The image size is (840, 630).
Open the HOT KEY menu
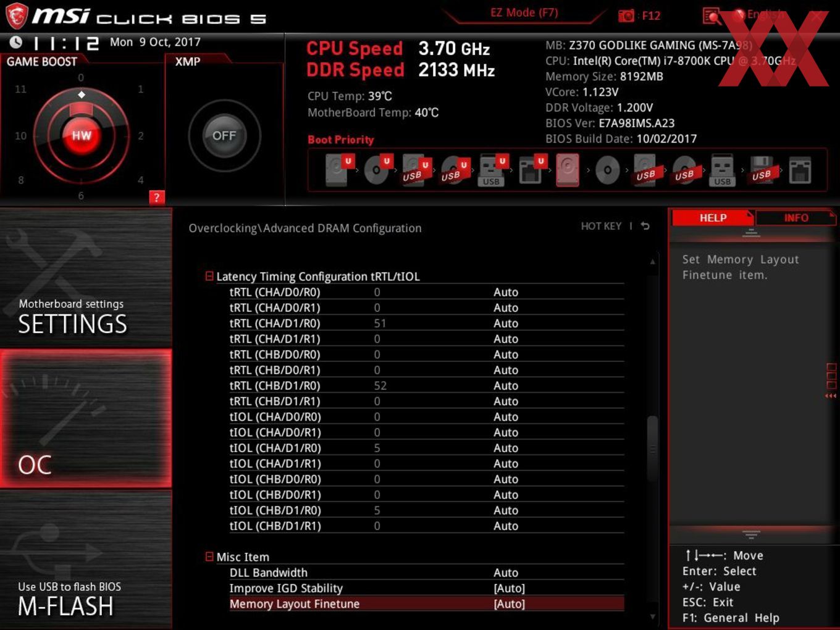pyautogui.click(x=601, y=226)
